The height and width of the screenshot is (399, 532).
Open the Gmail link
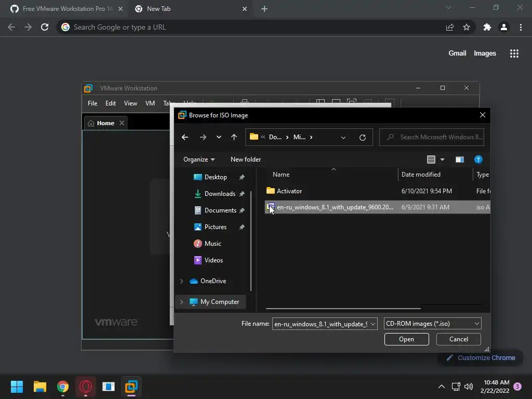pyautogui.click(x=457, y=54)
